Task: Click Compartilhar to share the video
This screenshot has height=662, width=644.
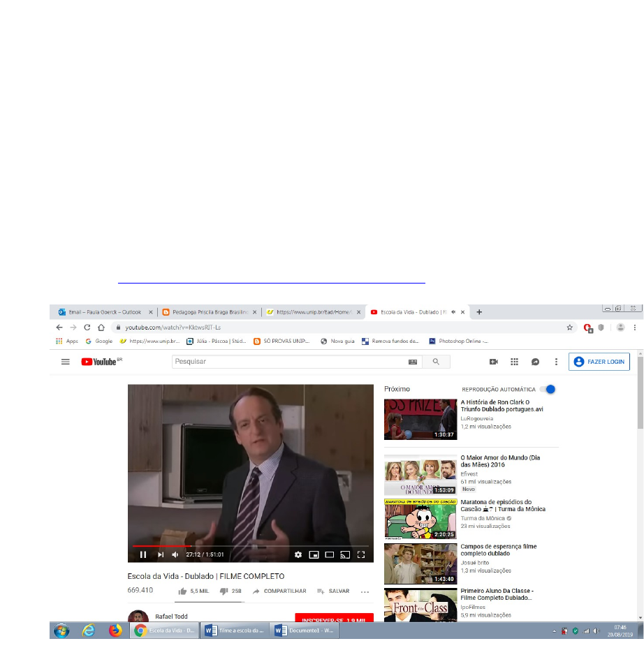Action: pos(279,591)
